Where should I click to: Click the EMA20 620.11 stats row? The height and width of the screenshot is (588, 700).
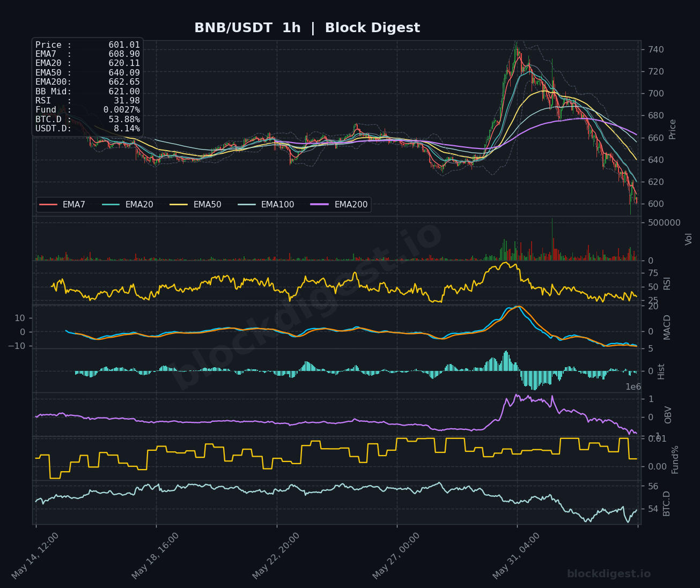point(87,63)
